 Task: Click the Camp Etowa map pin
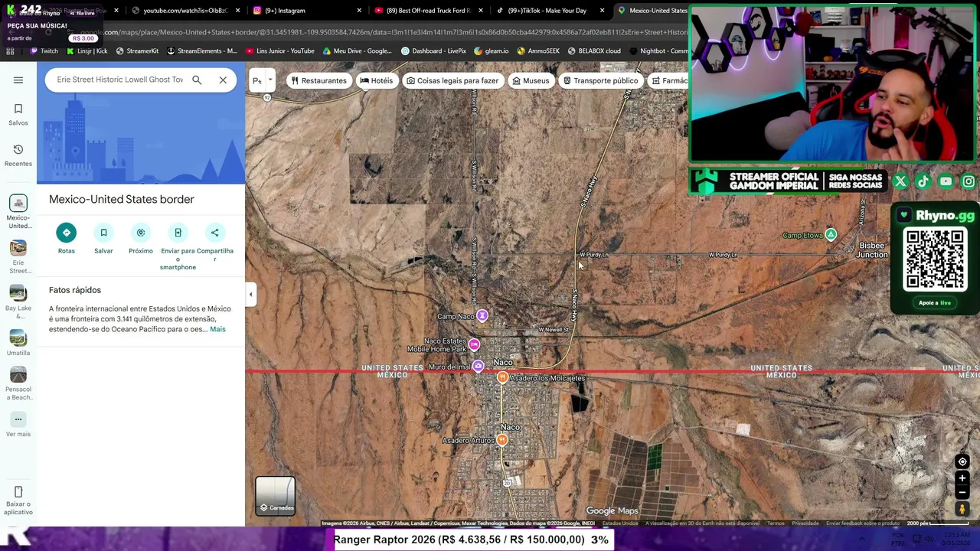831,235
